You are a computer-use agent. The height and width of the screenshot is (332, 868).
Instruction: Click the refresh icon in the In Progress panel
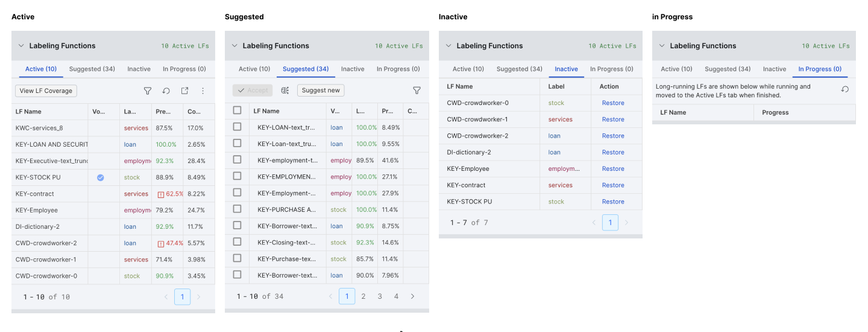pos(845,89)
